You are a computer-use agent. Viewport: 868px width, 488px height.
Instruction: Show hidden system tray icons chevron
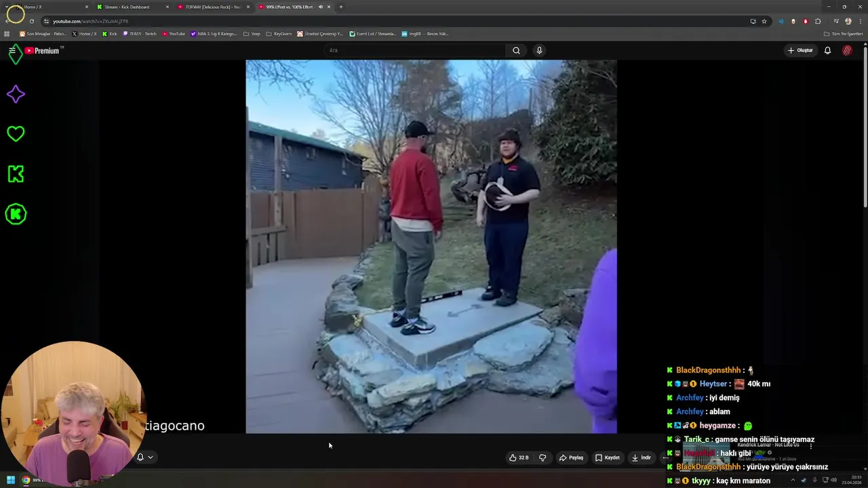click(x=793, y=480)
